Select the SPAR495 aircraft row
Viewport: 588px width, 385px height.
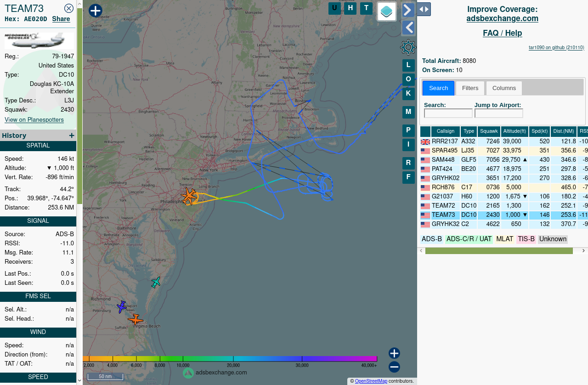click(504, 151)
